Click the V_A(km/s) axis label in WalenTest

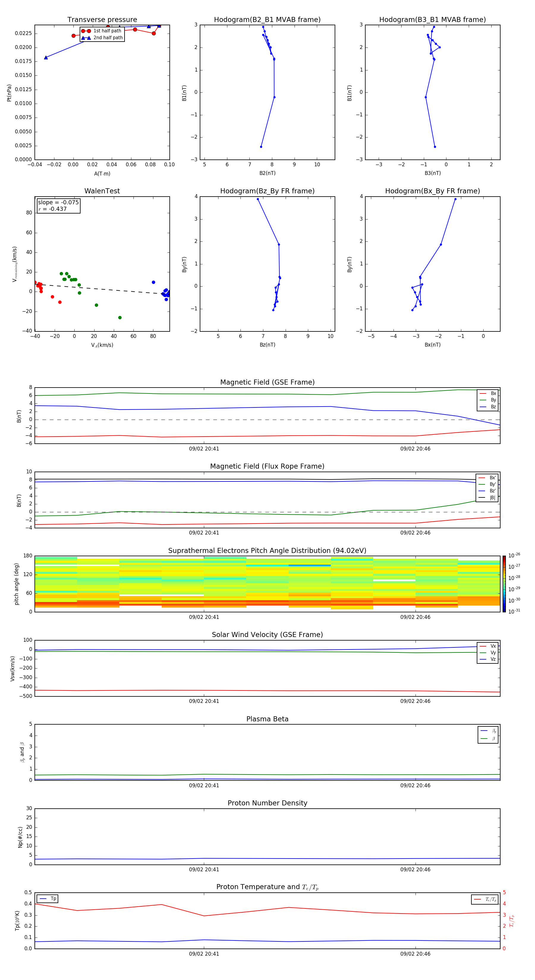(102, 345)
